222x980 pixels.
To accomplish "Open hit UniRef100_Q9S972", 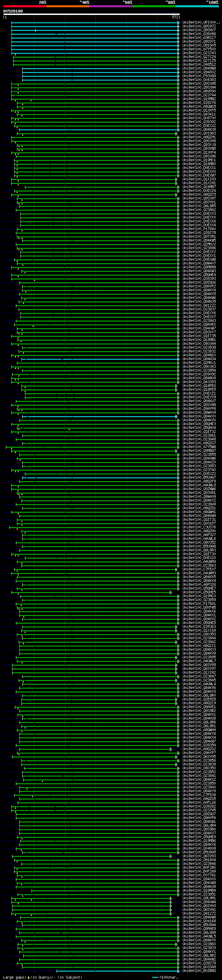I will click(199, 26).
